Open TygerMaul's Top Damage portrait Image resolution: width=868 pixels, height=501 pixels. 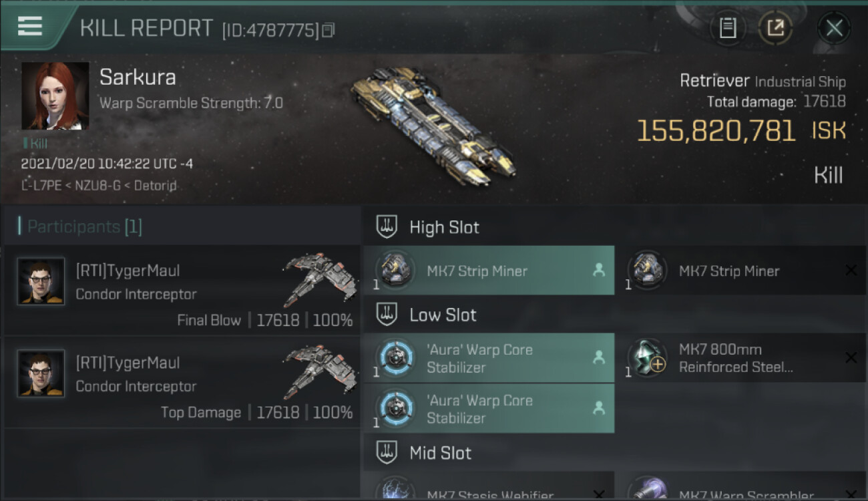click(41, 374)
